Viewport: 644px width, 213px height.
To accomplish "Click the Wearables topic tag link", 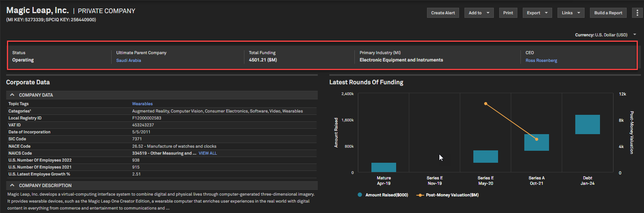I will (x=142, y=104).
